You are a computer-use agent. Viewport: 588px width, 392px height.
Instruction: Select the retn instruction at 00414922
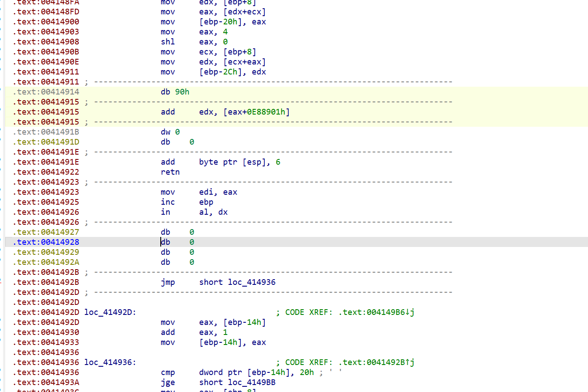pyautogui.click(x=170, y=172)
